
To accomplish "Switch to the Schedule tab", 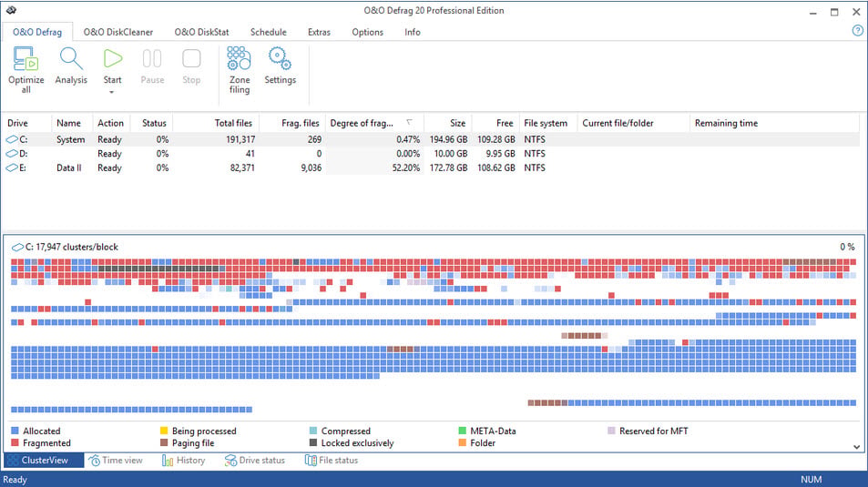I will (268, 32).
